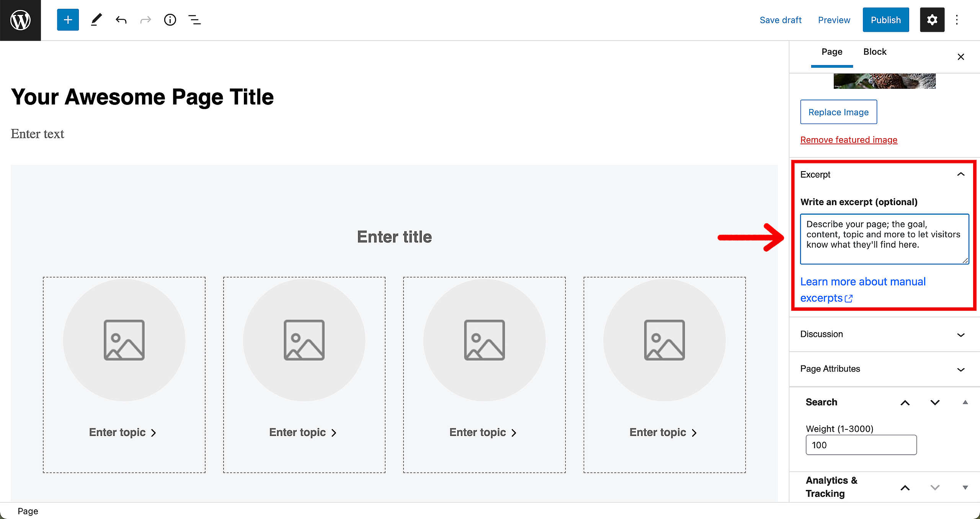Open the List View icon
This screenshot has width=980, height=519.
194,20
